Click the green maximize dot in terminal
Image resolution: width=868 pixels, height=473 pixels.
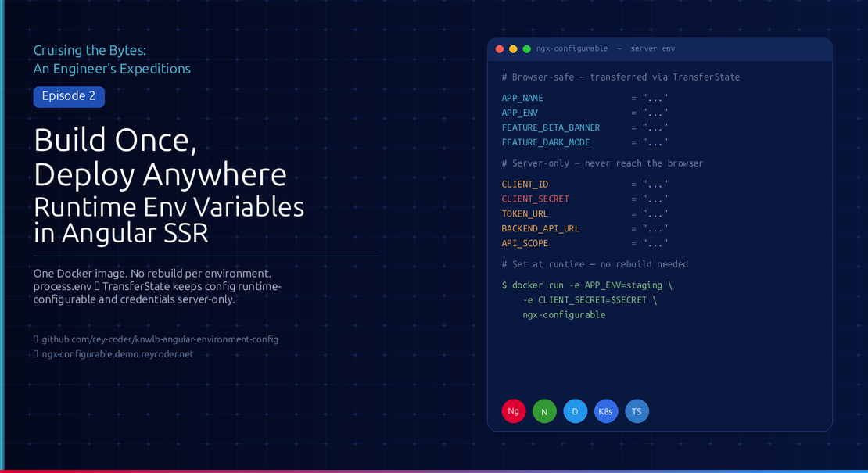[527, 48]
